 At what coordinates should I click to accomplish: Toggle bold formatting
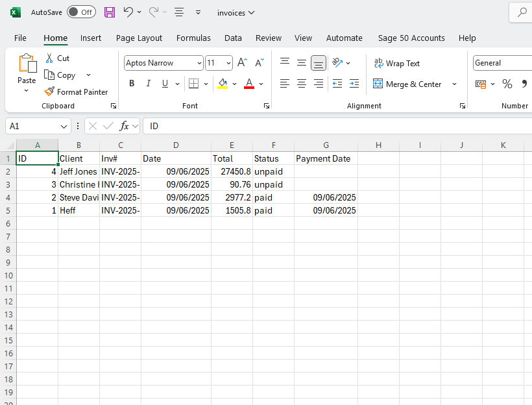point(132,84)
